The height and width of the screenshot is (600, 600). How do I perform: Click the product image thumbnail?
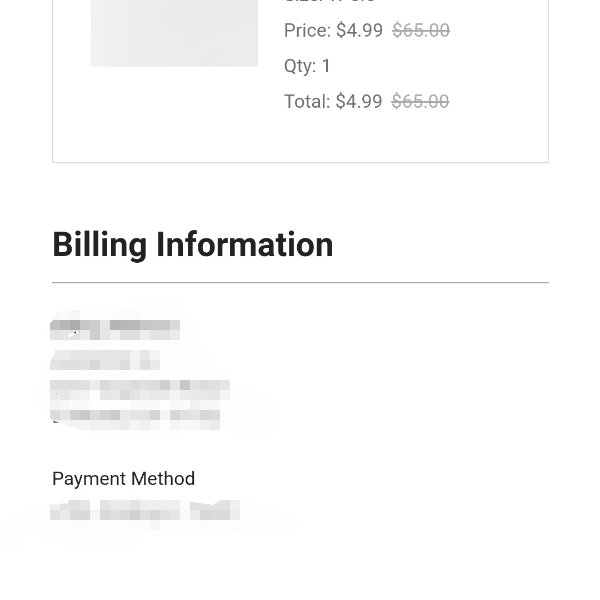(x=174, y=33)
